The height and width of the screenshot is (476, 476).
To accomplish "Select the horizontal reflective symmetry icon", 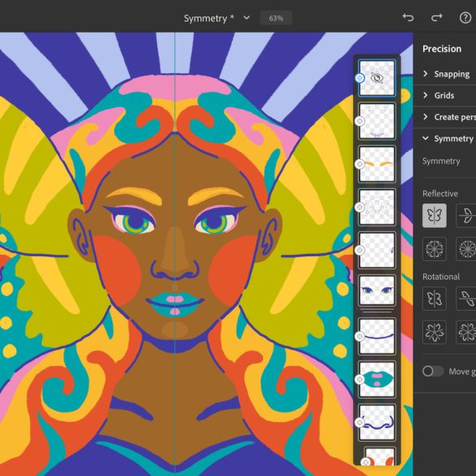I will click(466, 216).
